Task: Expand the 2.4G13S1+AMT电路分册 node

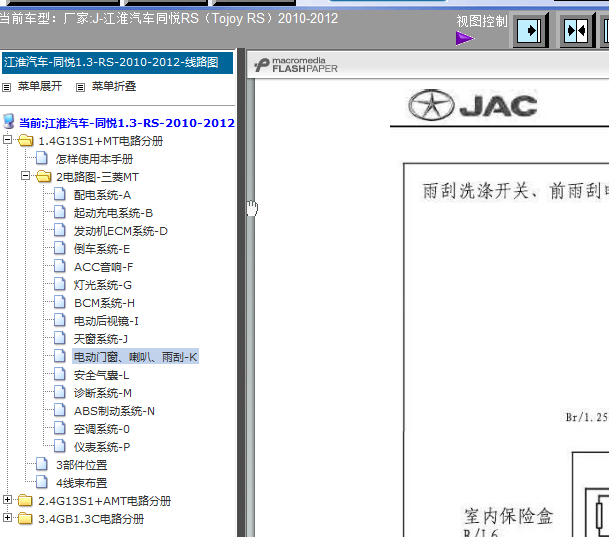Action: [7, 500]
